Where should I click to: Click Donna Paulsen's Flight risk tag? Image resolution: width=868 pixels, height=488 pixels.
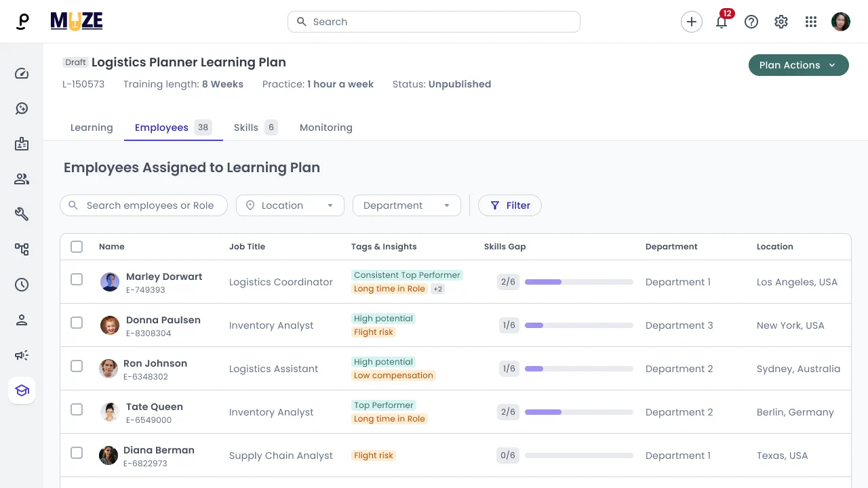click(374, 332)
